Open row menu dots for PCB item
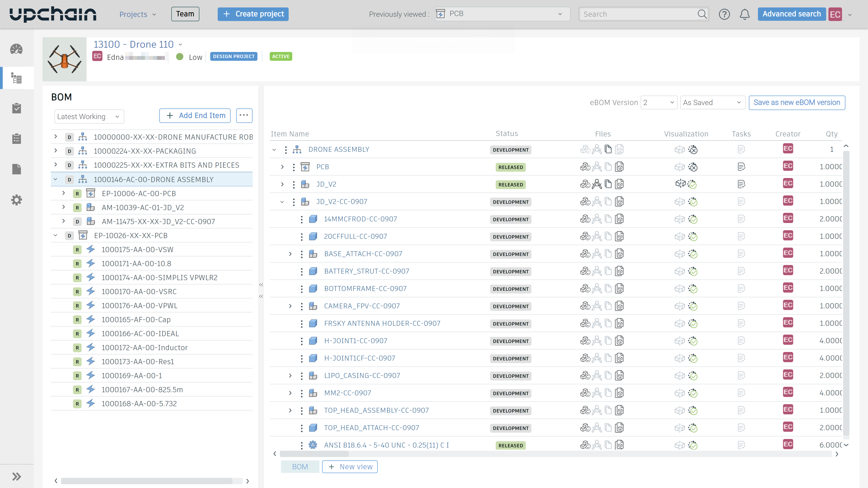The image size is (868, 488). coord(294,167)
